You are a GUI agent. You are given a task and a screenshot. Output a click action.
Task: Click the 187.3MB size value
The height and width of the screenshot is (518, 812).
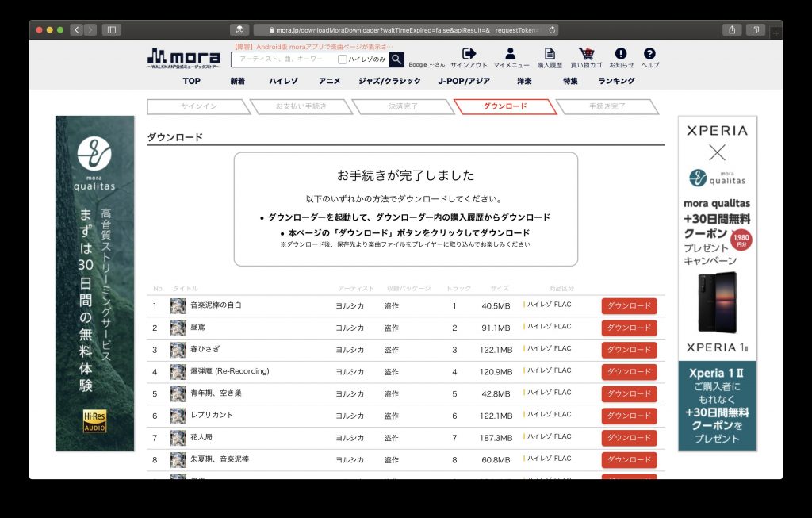[x=496, y=438]
